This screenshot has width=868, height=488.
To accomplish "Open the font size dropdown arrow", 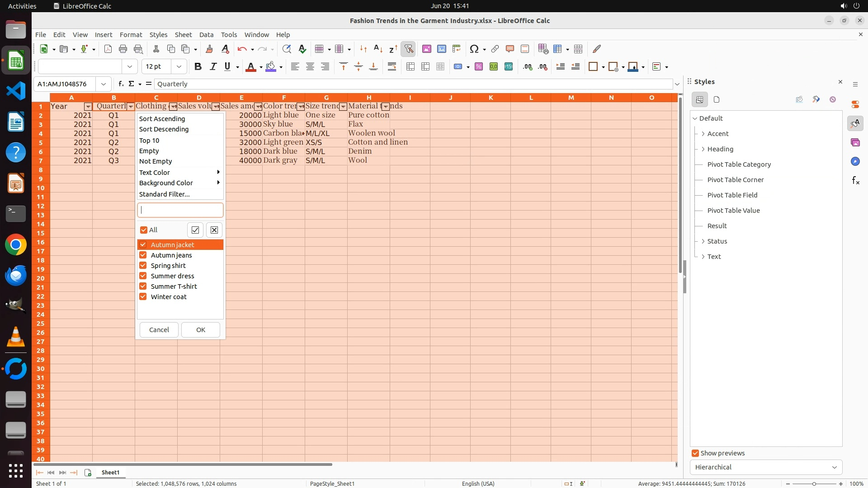I will [x=179, y=67].
